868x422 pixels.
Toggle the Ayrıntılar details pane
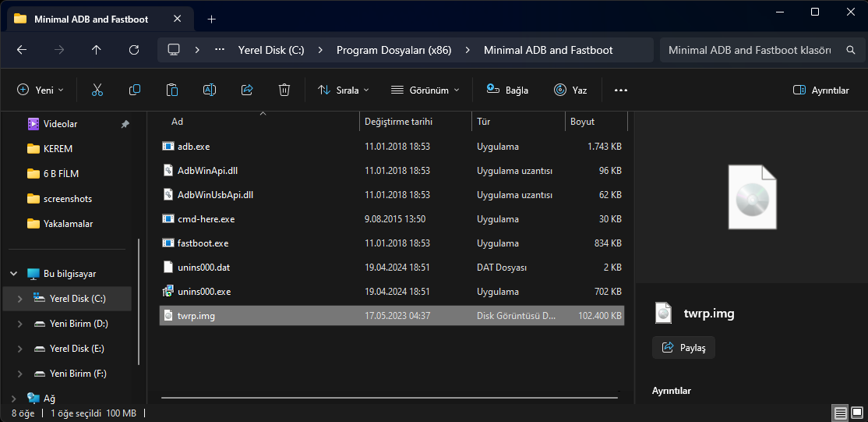821,90
